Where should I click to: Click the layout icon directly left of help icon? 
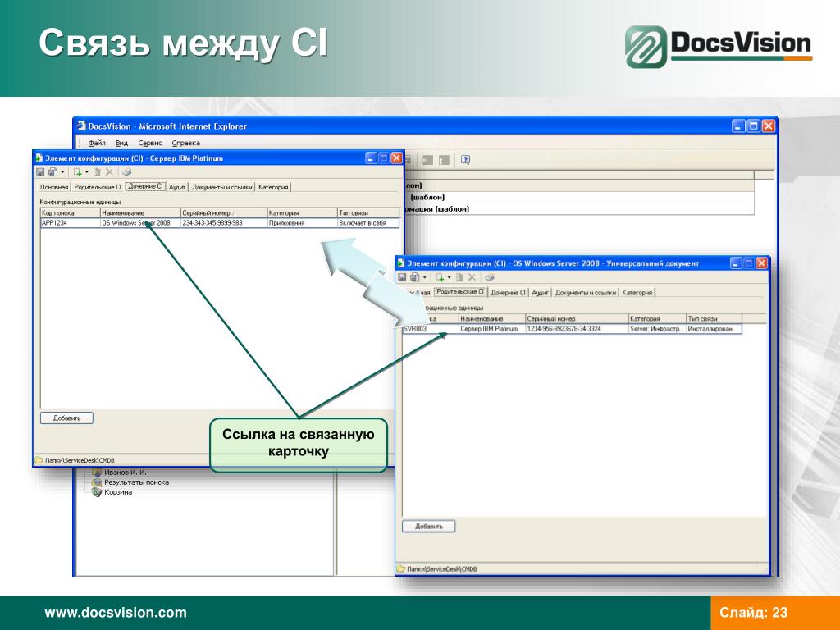click(444, 160)
